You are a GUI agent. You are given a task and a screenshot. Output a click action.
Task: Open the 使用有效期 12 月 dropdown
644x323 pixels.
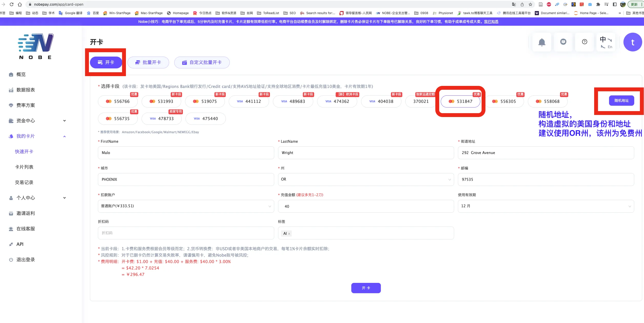pos(546,206)
